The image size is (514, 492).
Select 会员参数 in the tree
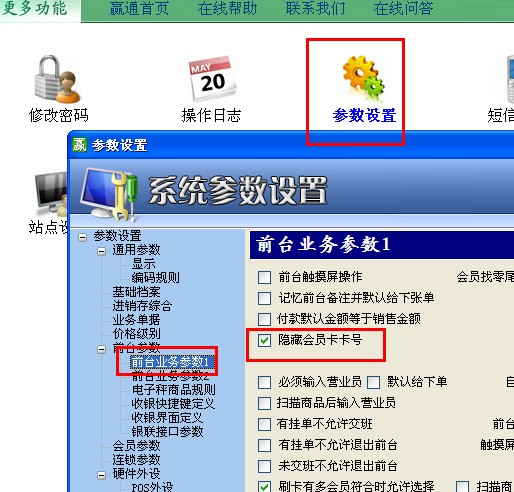pos(137,446)
